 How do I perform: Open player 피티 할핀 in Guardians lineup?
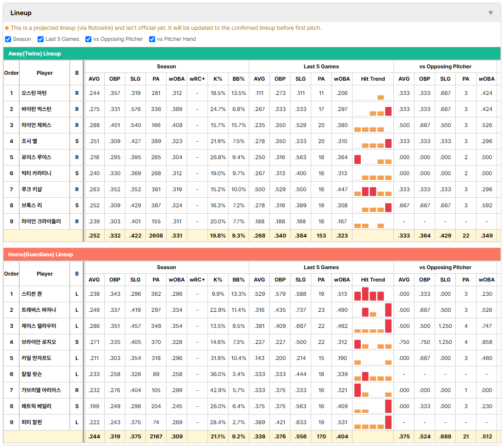click(x=32, y=422)
